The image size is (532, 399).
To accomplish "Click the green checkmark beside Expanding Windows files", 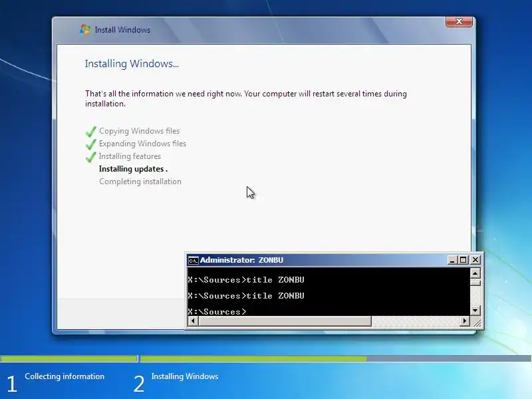I will coord(91,144).
